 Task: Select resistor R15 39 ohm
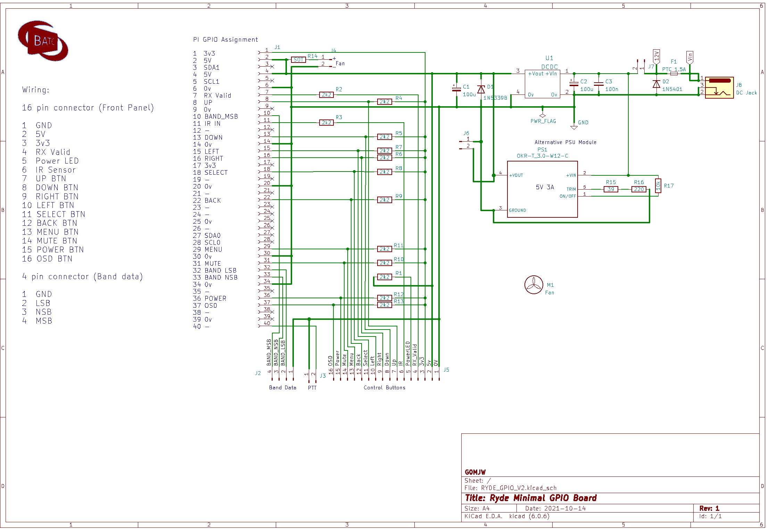coord(611,189)
